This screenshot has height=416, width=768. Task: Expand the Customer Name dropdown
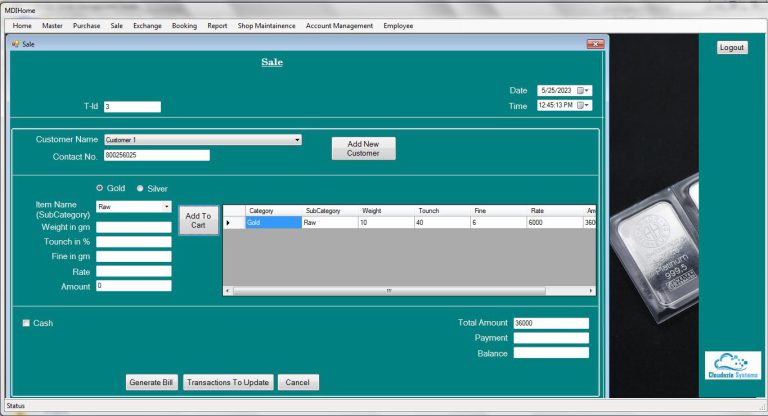pyautogui.click(x=297, y=140)
